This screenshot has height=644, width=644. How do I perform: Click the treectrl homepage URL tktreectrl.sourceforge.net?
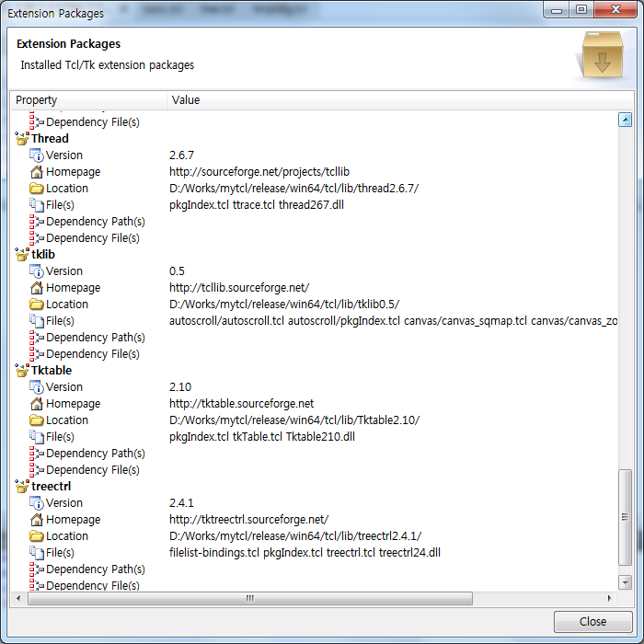click(249, 519)
